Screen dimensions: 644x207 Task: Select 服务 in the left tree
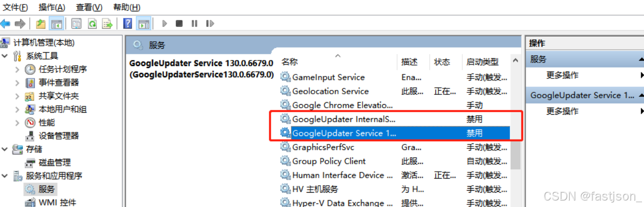coord(47,190)
